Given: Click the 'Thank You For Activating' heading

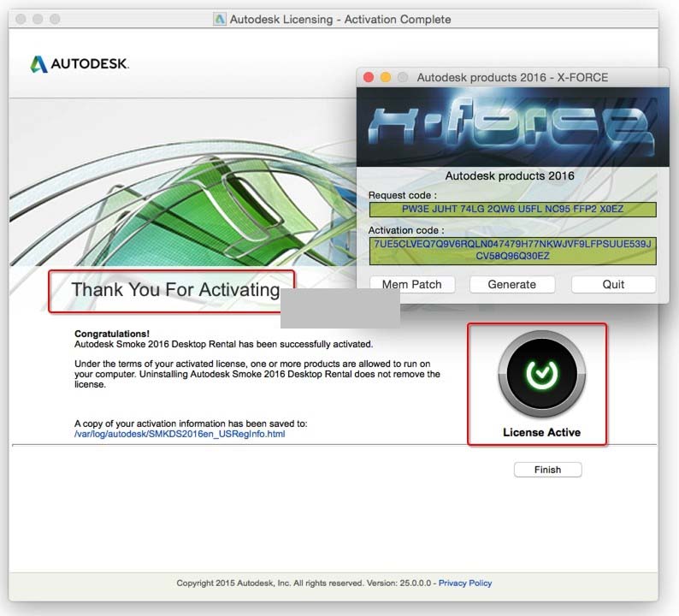Looking at the screenshot, I should (x=175, y=290).
